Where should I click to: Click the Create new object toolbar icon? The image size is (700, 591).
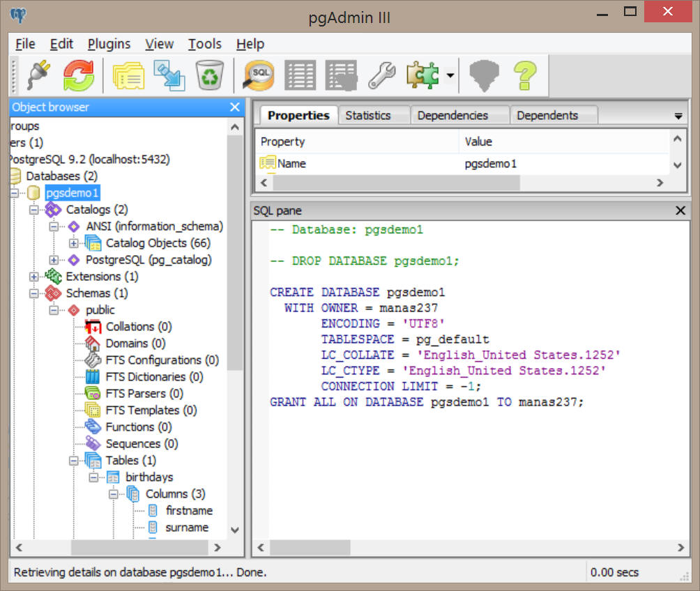[169, 75]
